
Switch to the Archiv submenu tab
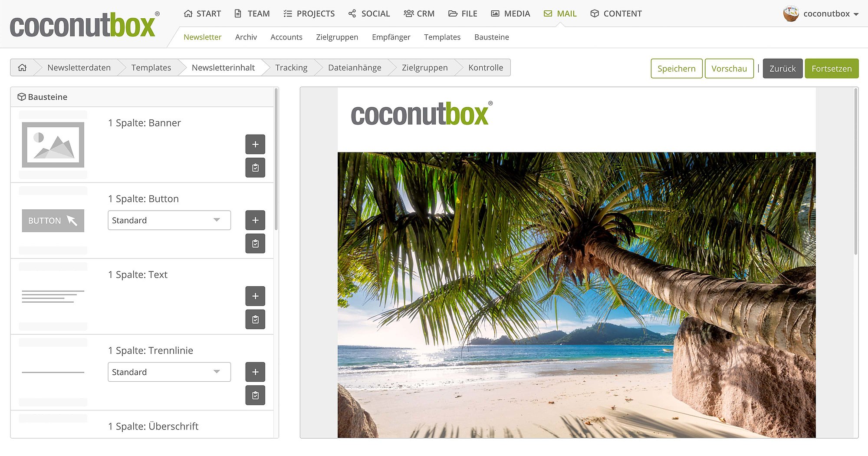(246, 37)
